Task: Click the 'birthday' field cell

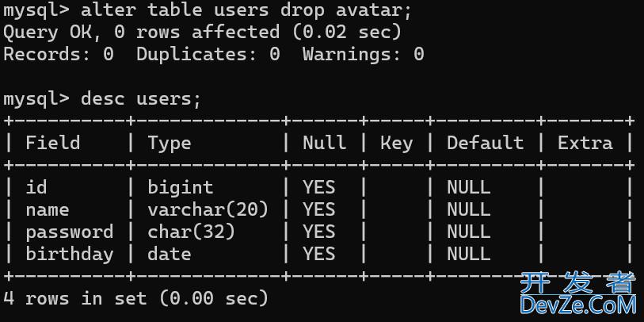Action: (70, 254)
